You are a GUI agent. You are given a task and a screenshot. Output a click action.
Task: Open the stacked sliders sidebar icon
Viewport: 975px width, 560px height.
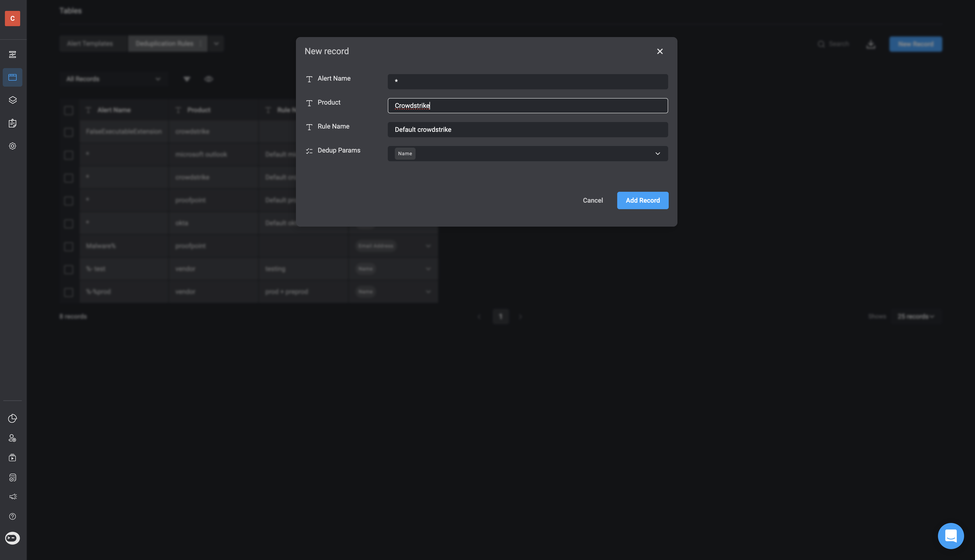tap(12, 55)
